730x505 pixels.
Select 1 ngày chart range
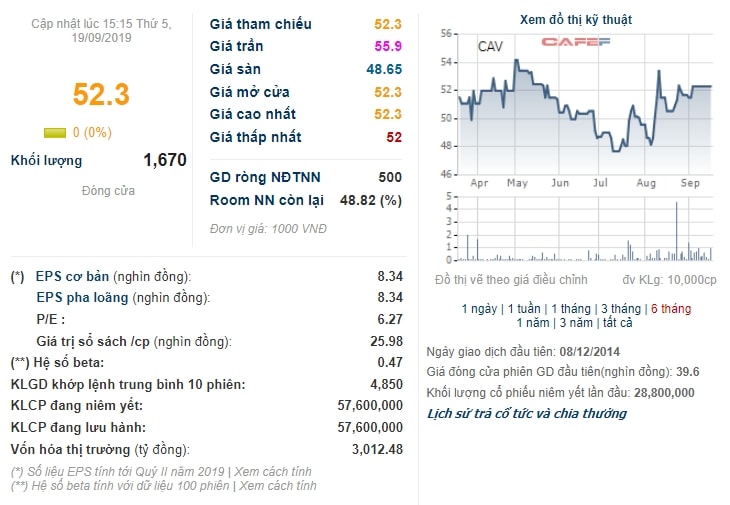click(479, 309)
